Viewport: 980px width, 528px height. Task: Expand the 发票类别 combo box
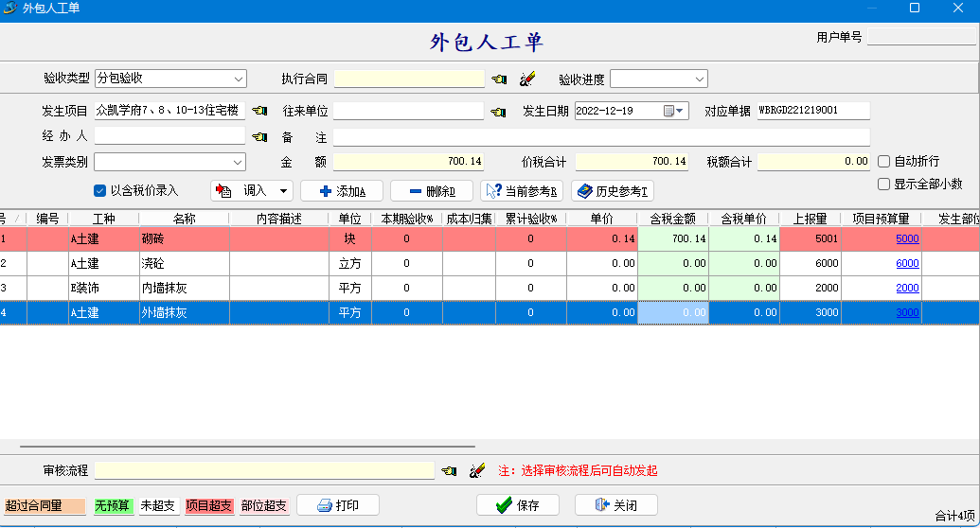tap(238, 162)
